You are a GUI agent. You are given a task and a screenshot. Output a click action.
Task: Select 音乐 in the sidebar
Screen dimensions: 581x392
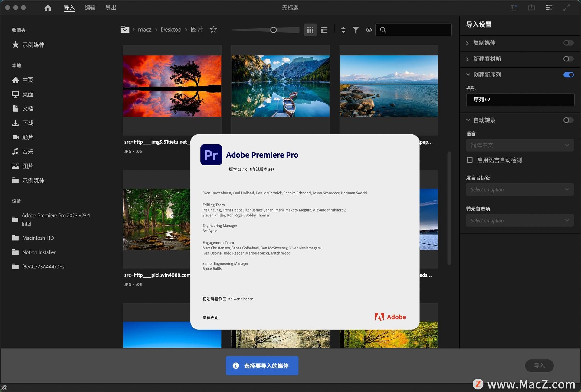point(28,151)
